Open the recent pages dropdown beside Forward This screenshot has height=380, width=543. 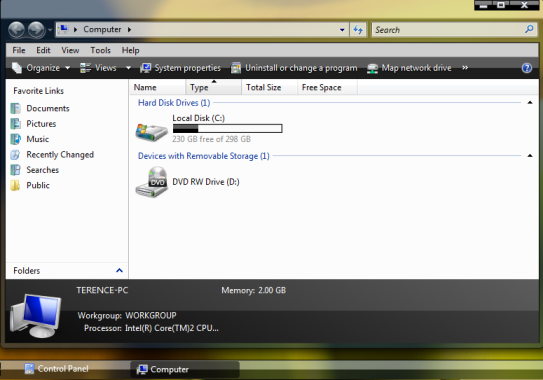point(50,30)
